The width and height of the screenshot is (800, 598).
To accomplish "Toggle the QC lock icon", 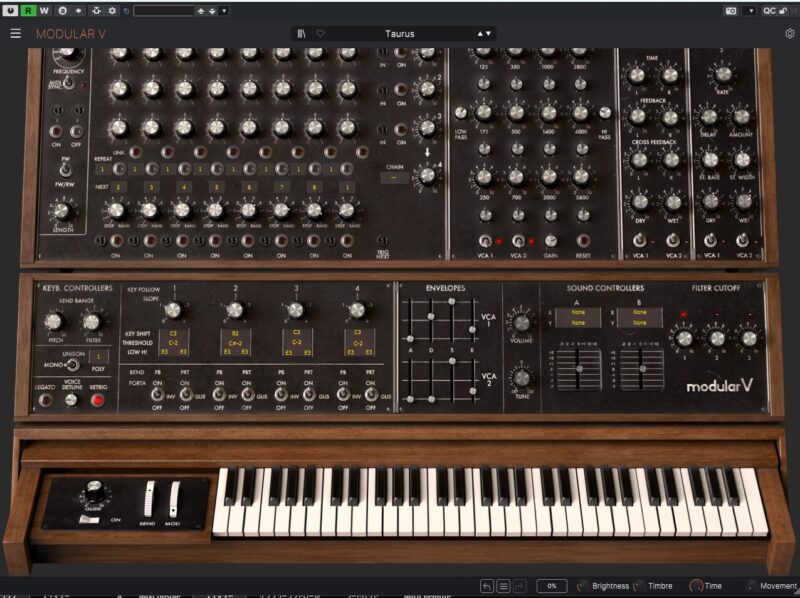I will pos(783,11).
